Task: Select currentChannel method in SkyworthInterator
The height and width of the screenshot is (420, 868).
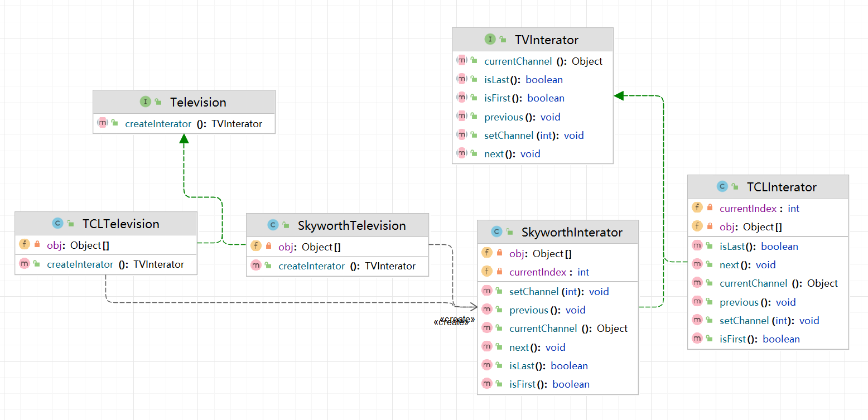Action: tap(568, 329)
